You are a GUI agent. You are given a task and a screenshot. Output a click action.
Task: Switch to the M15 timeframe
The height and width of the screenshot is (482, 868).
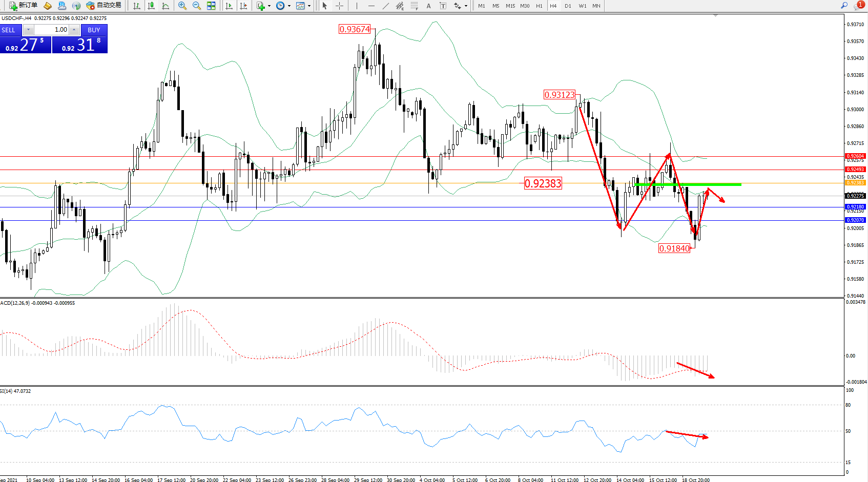coord(510,6)
